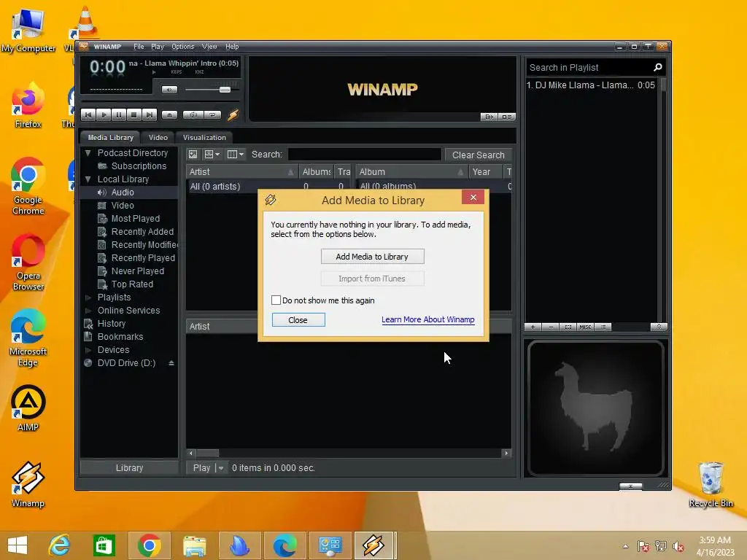Open the File menu

click(x=139, y=47)
